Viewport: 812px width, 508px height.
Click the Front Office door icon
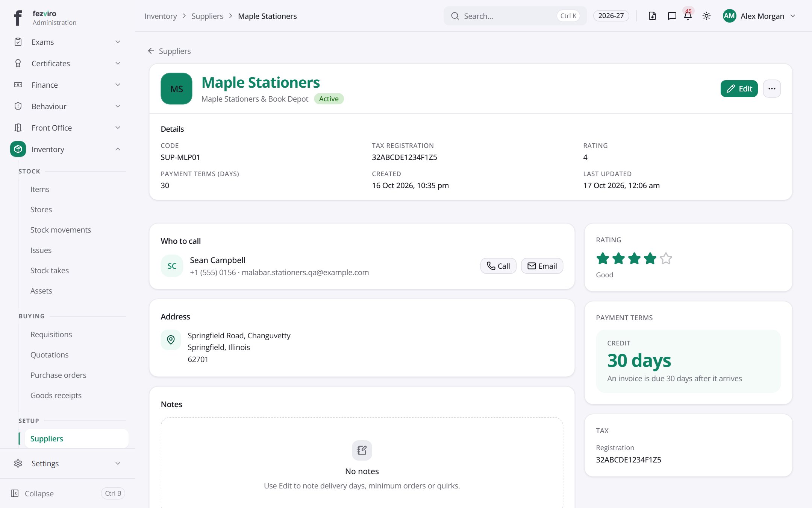click(x=18, y=128)
